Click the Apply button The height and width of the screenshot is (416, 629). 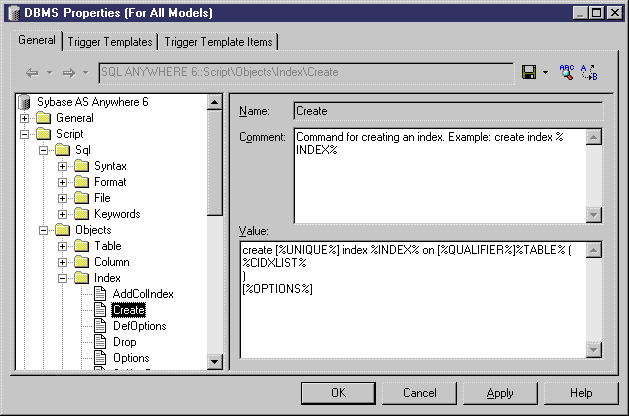500,393
